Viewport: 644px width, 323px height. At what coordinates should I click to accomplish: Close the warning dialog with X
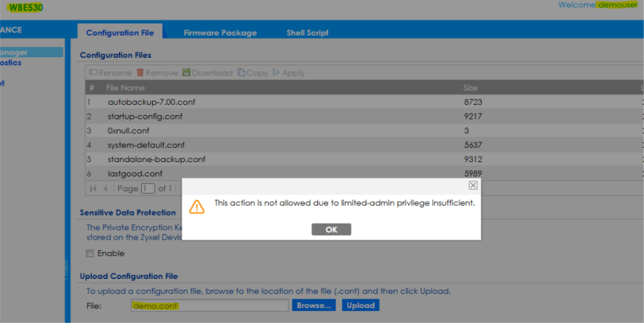(473, 185)
